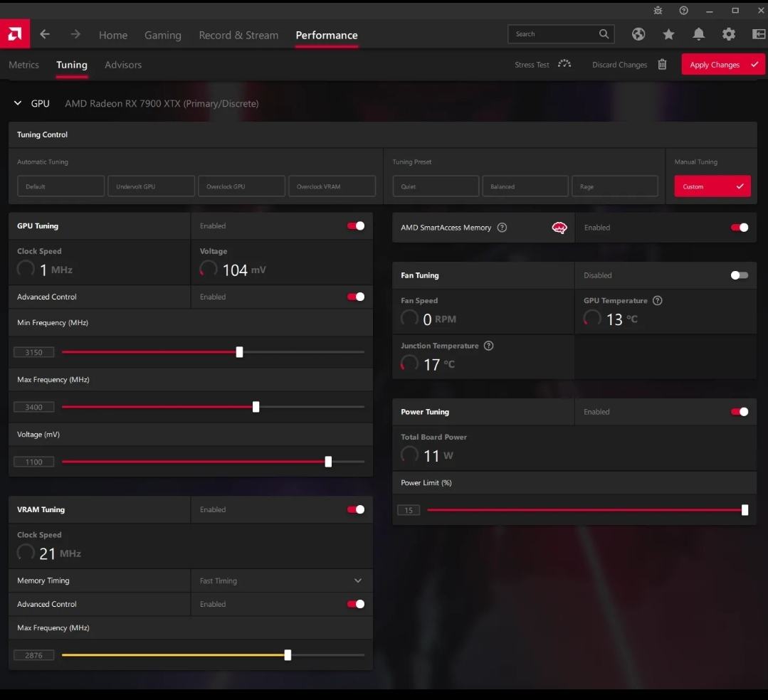Select the Rage tuning preset

[x=615, y=186]
